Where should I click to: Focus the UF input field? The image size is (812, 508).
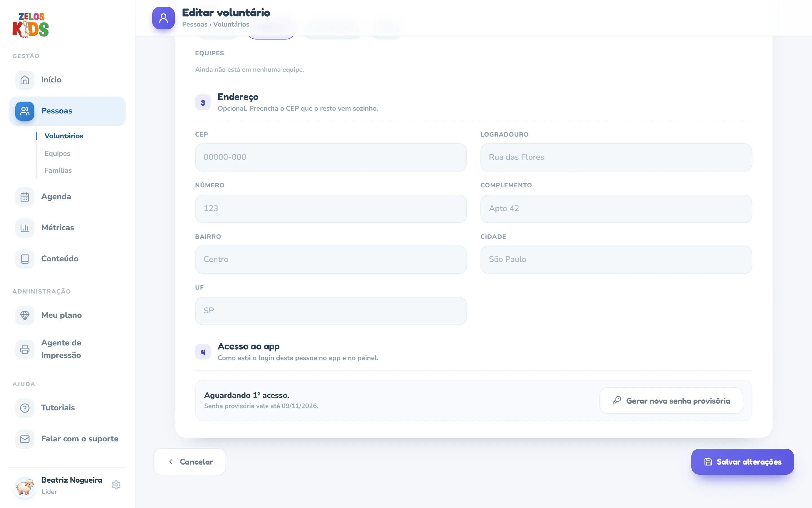(x=331, y=311)
